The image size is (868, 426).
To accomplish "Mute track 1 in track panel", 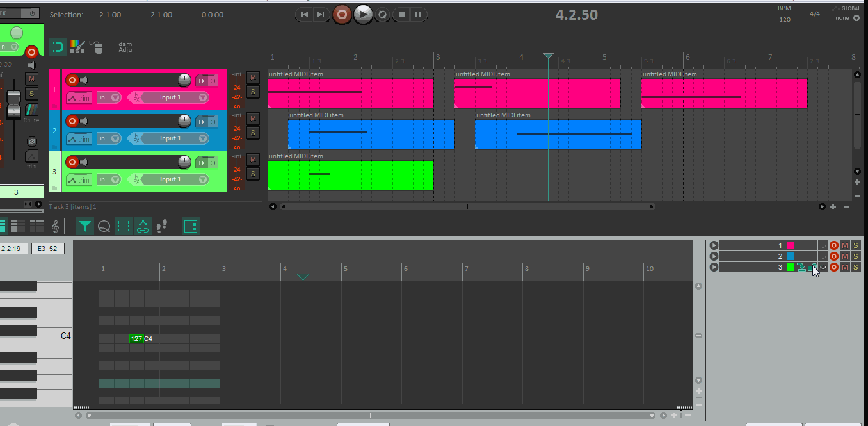I will click(253, 77).
